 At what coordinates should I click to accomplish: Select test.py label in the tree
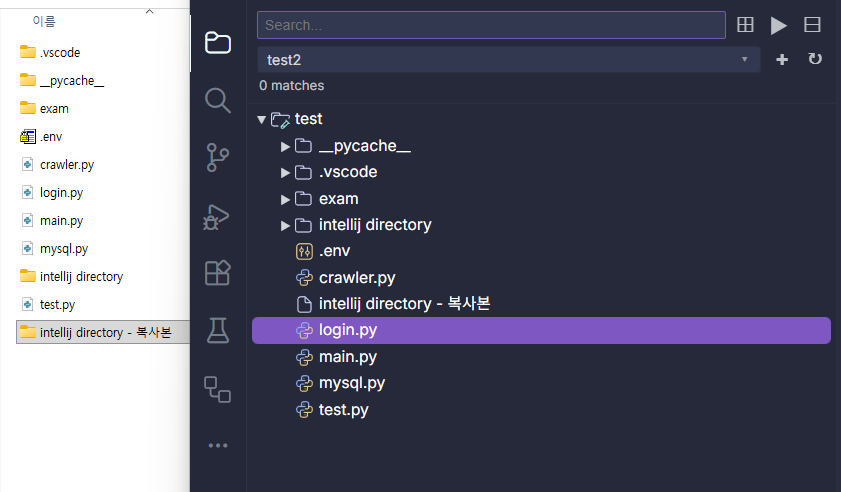pos(344,410)
